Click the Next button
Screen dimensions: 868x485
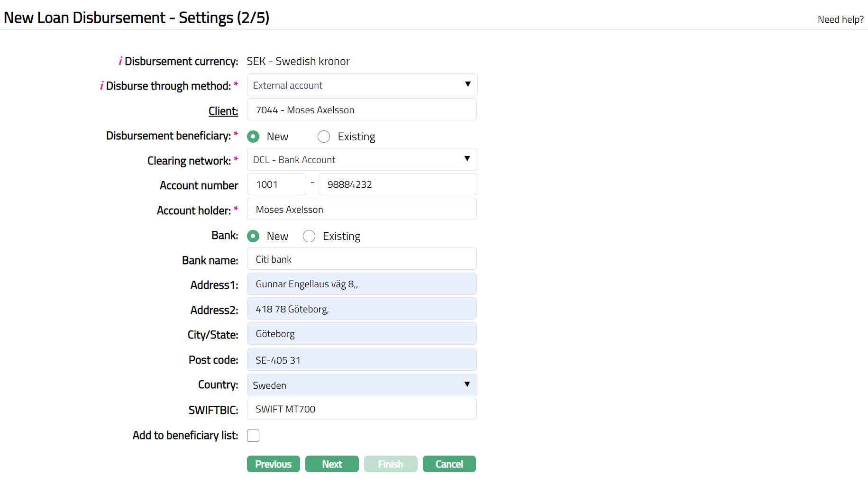(x=332, y=464)
